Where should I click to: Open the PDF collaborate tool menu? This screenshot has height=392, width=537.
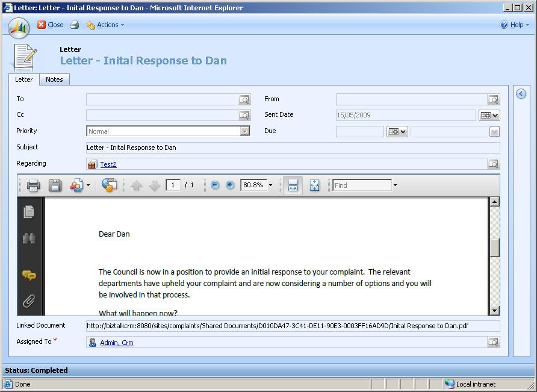coord(80,185)
